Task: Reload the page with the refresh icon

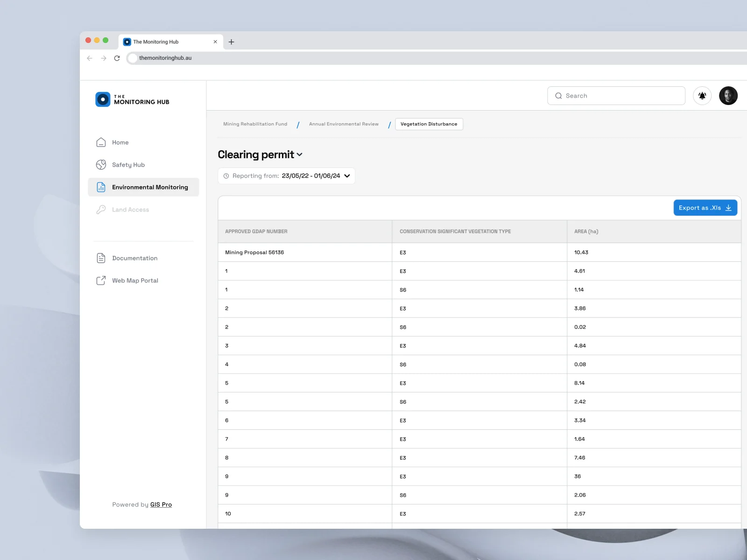Action: 117,58
